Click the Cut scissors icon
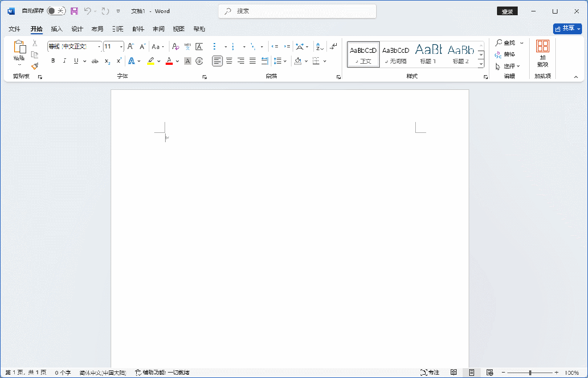The height and width of the screenshot is (378, 588). coord(35,44)
